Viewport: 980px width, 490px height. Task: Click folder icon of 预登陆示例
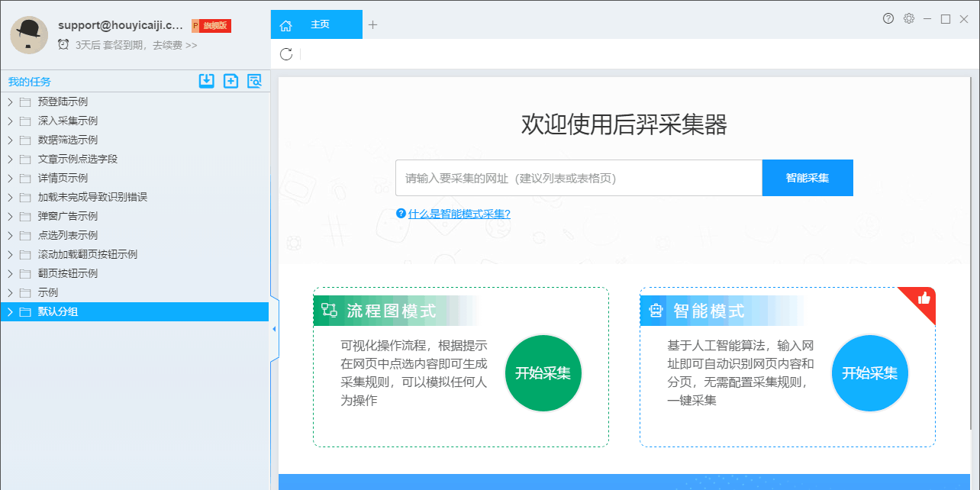[x=25, y=102]
